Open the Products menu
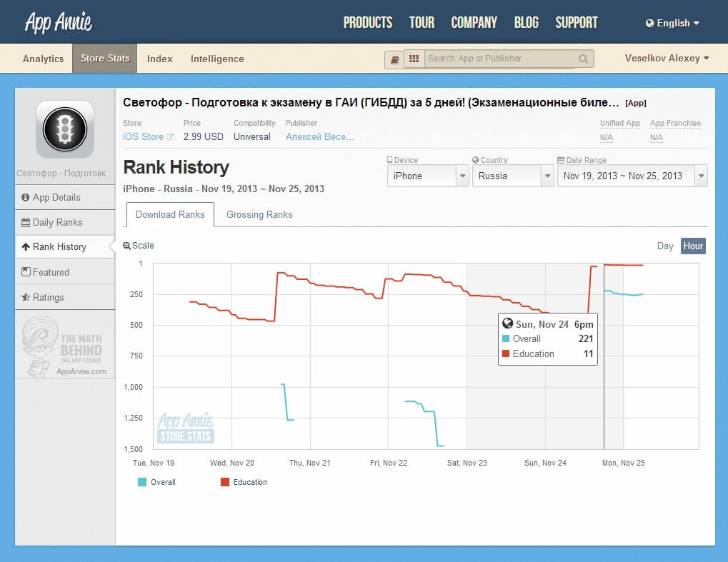Viewport: 728px width, 562px height. point(368,22)
